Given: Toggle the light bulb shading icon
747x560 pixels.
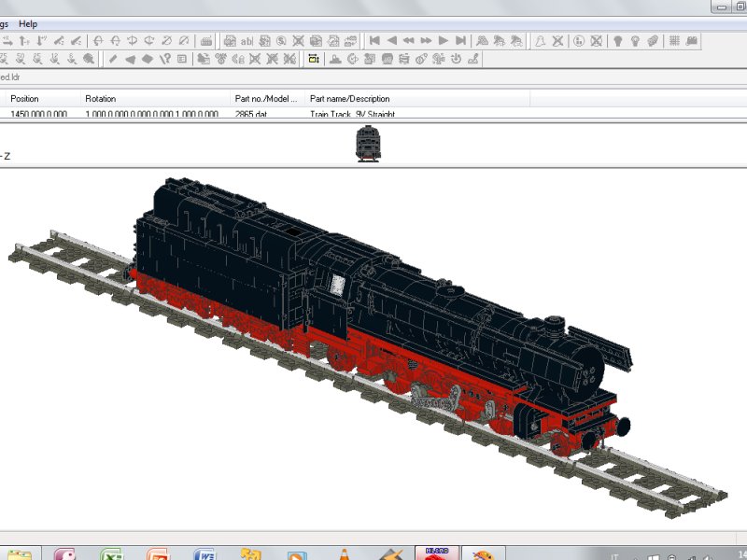Looking at the screenshot, I should pyautogui.click(x=618, y=39).
